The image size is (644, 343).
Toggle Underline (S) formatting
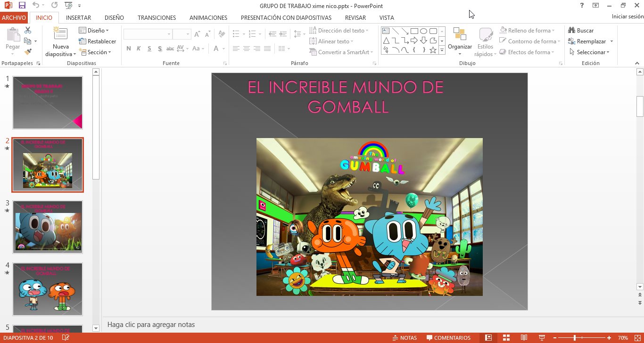point(149,49)
